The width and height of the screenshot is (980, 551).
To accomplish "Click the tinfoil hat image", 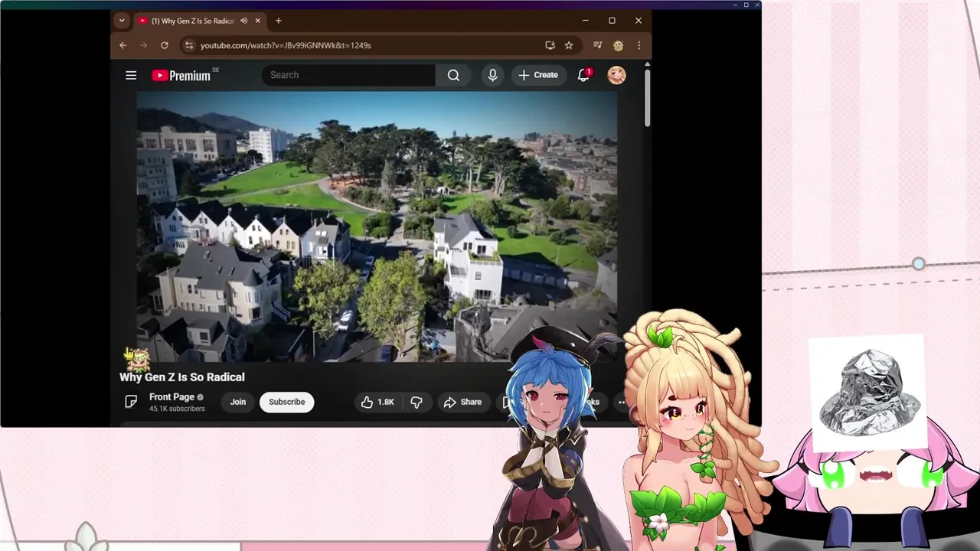I will click(867, 392).
